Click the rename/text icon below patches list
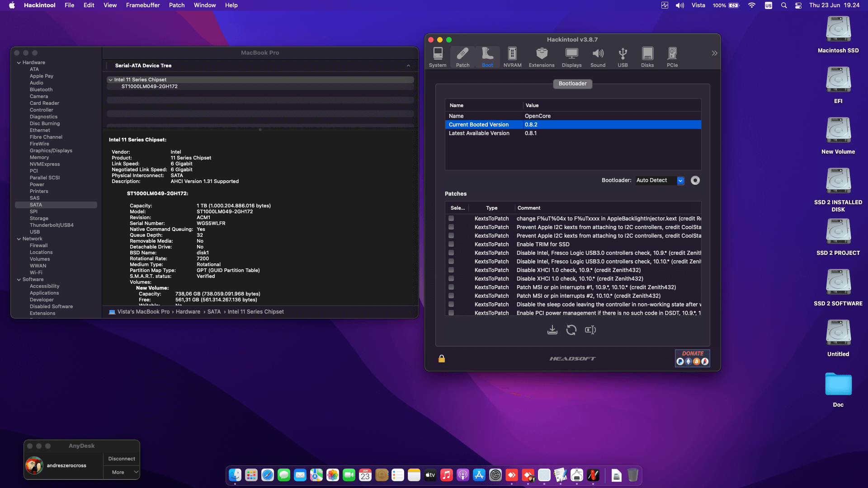This screenshot has width=868, height=488. pos(590,330)
